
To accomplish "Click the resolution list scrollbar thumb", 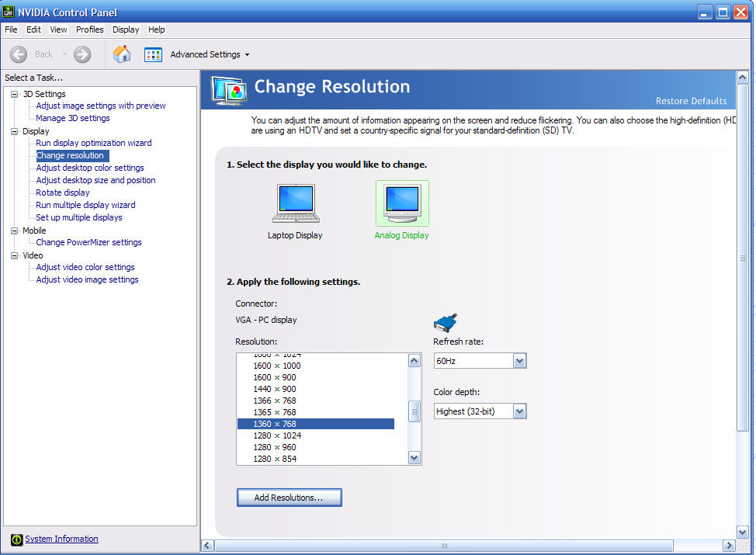I will [414, 411].
